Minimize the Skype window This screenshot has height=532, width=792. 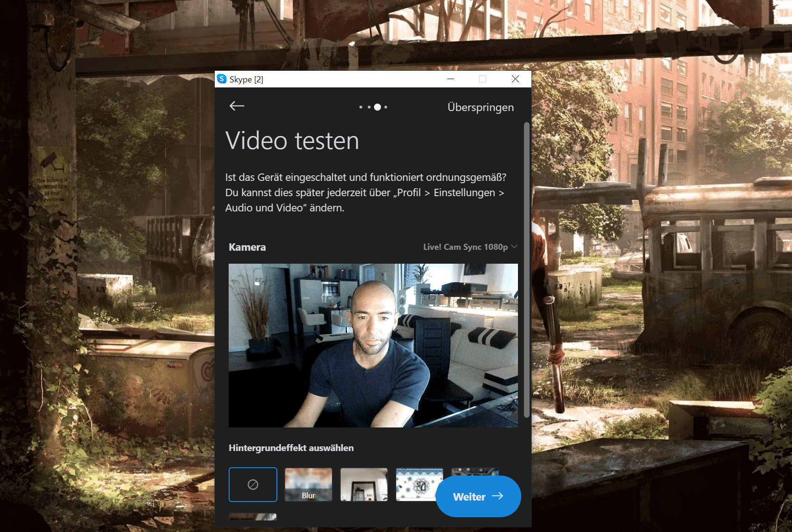(450, 79)
